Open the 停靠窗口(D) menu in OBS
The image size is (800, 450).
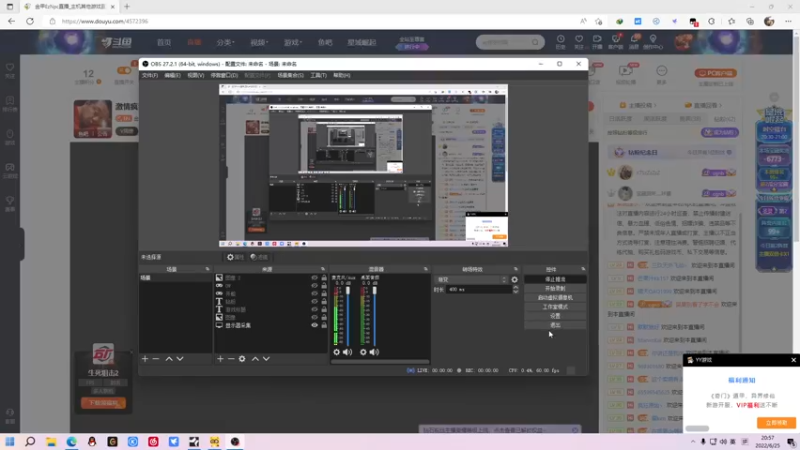tap(224, 75)
